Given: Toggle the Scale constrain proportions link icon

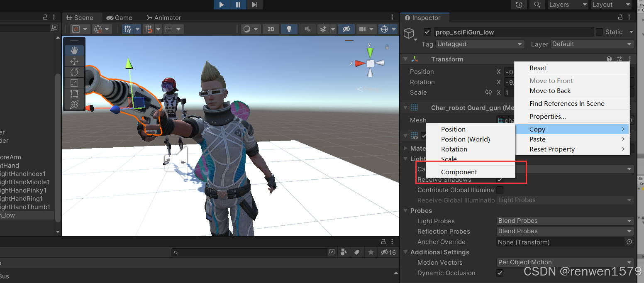Looking at the screenshot, I should point(488,92).
